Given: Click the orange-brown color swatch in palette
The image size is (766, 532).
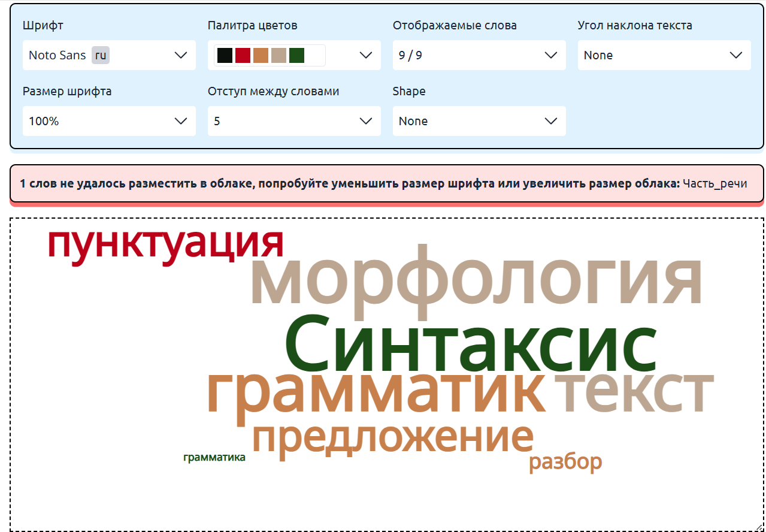Looking at the screenshot, I should click(x=261, y=56).
